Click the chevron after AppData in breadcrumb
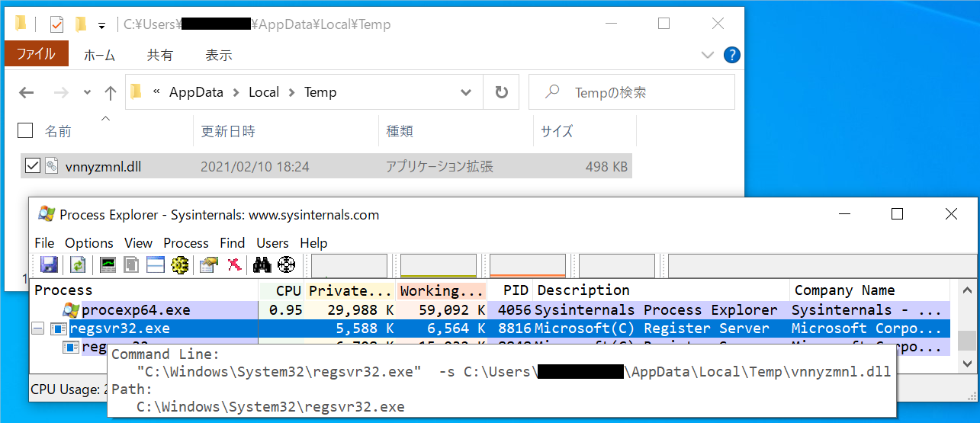The width and height of the screenshot is (980, 423). (236, 92)
